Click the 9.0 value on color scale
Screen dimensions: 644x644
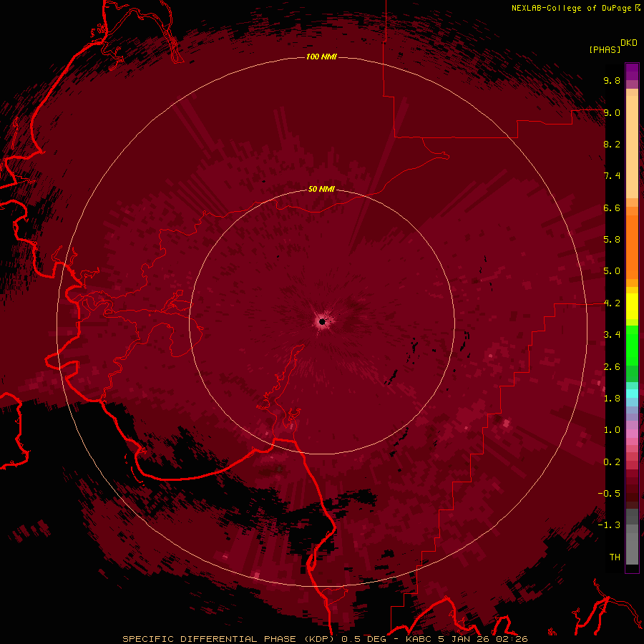coord(612,112)
